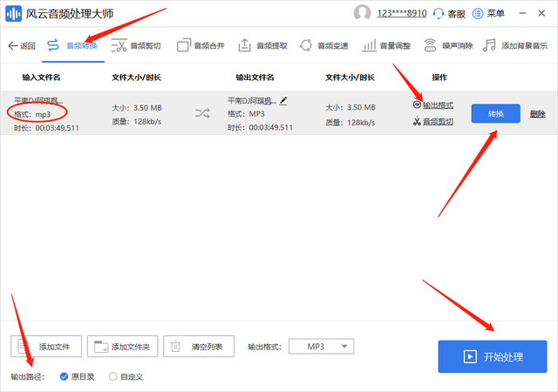
Task: Open the 输出格式 MP3 dropdown
Action: click(x=322, y=347)
